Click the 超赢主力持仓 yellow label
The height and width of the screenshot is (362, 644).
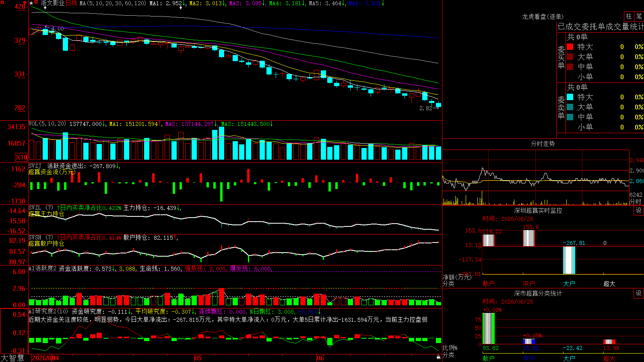[46, 214]
